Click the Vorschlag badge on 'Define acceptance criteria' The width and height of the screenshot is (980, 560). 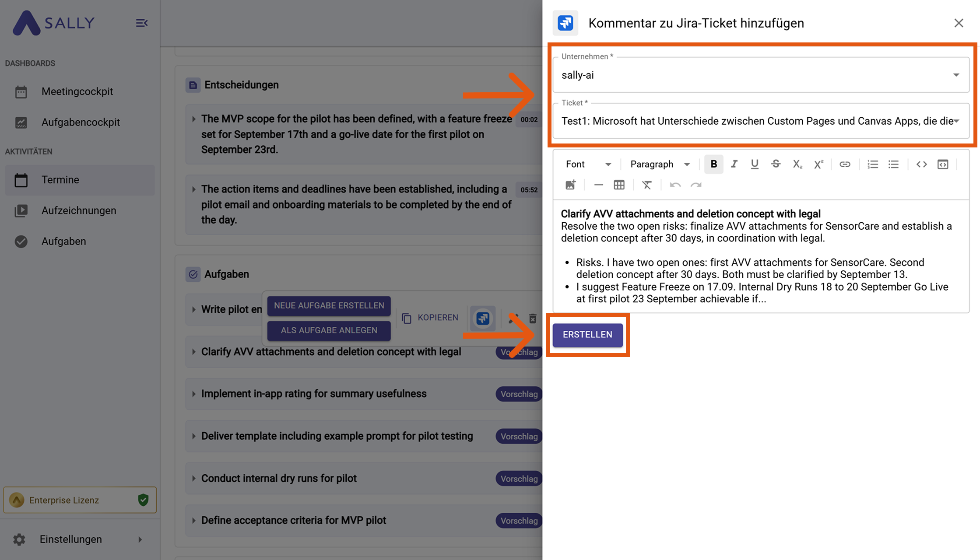[519, 521]
